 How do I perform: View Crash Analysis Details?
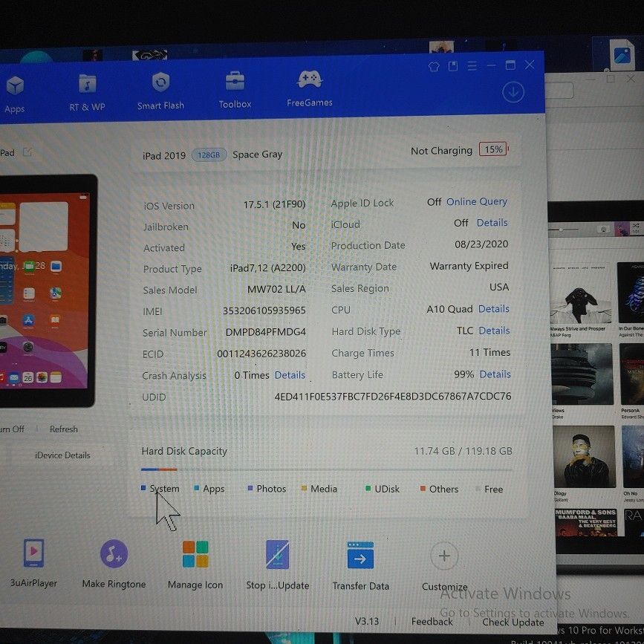tap(290, 375)
